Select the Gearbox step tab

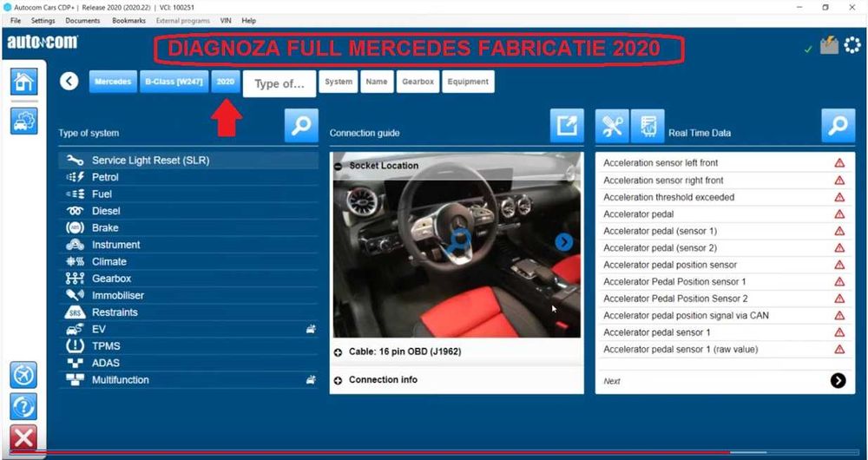pos(418,82)
